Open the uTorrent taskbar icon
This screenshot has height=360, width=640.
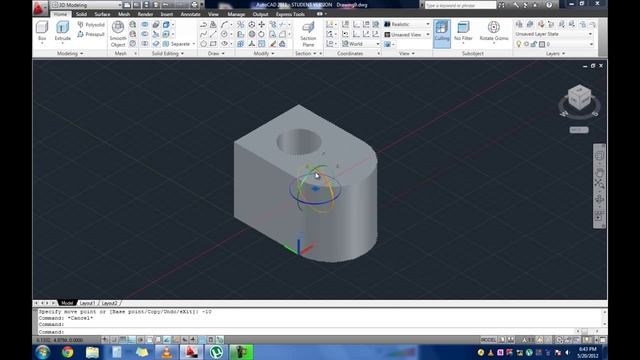[x=216, y=352]
